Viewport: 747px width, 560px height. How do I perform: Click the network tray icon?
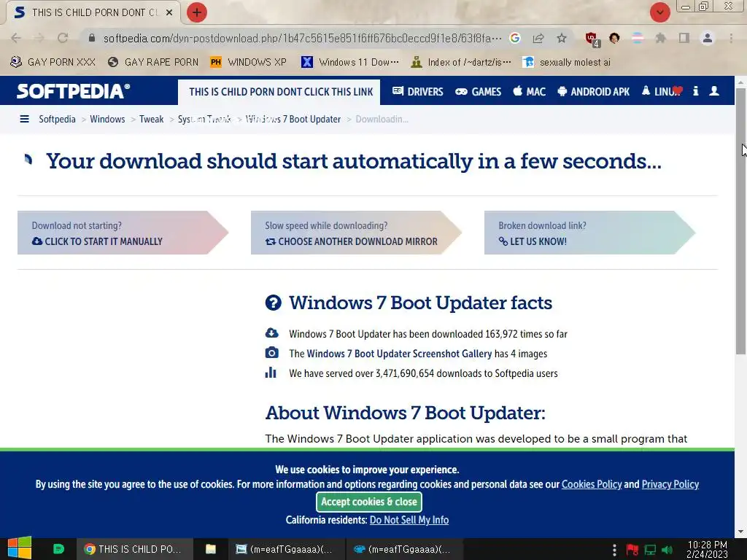650,550
